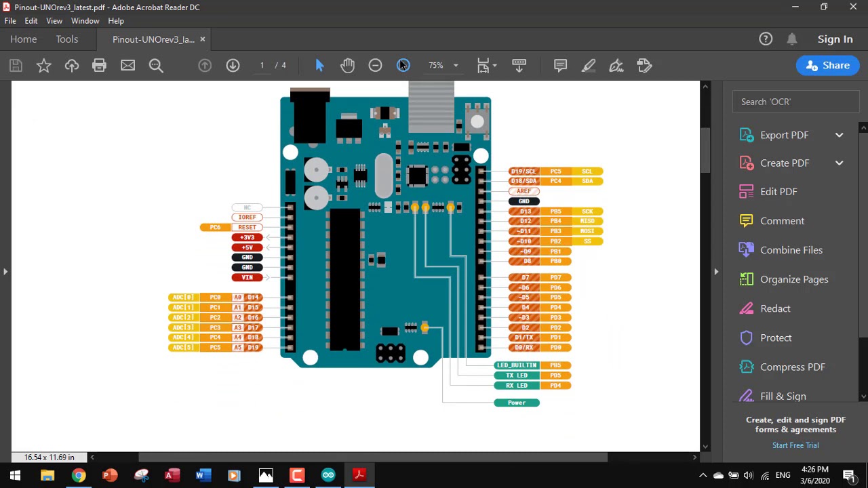Select the highlight text pen tool
868x488 pixels.
tap(588, 66)
